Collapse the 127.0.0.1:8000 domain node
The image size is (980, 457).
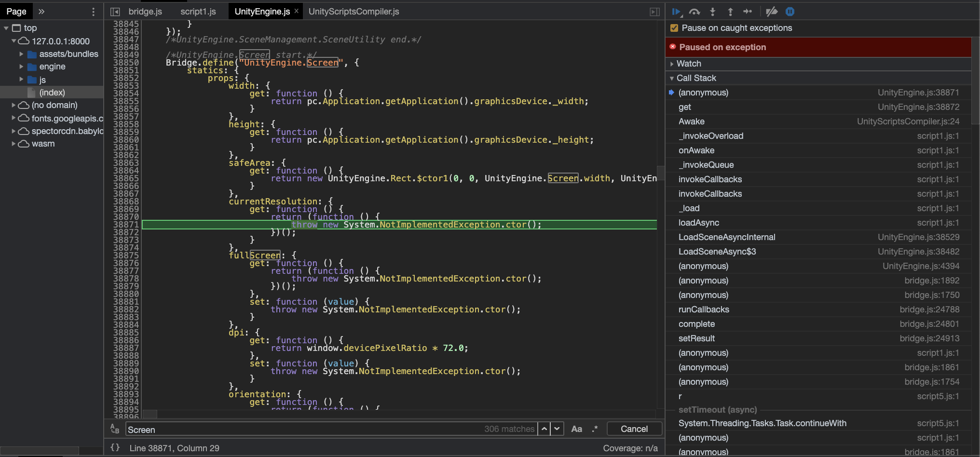(x=14, y=41)
